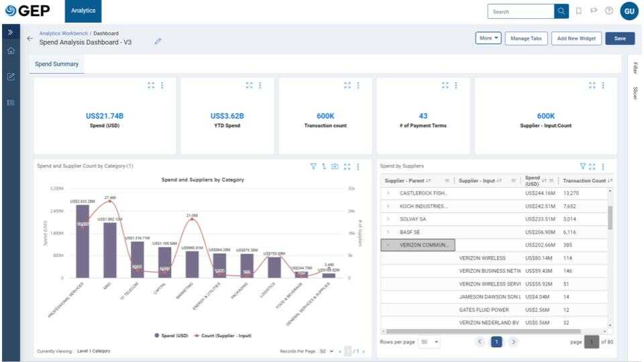Open Analytics Workbench breadcrumb link
The image size is (644, 362).
click(x=63, y=34)
